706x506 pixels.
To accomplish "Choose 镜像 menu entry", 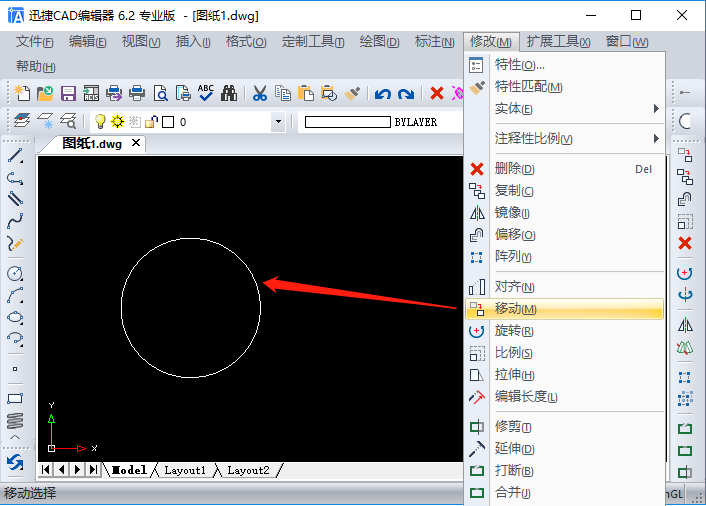I will (566, 212).
